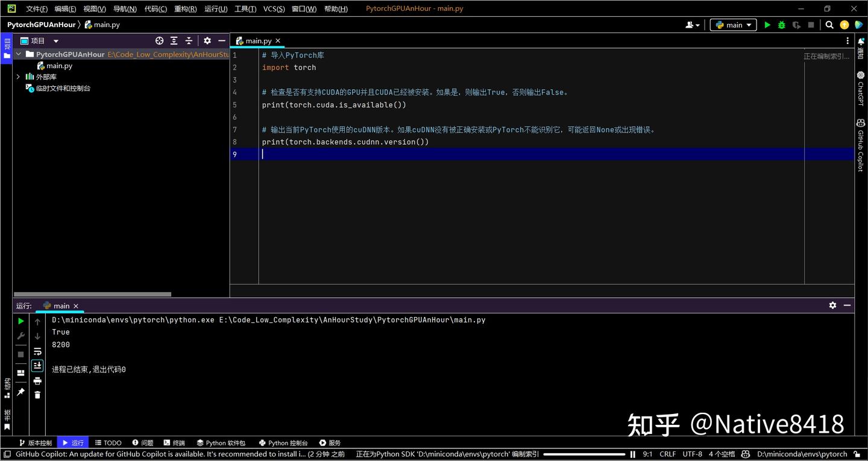
Task: Open the 运行(U) menu
Action: [x=215, y=8]
